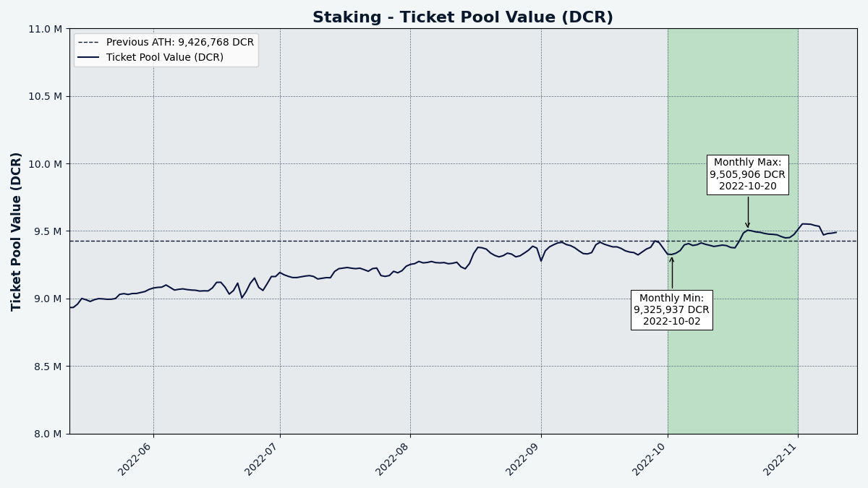Click the 2022-07 x-axis tick label
The height and width of the screenshot is (488, 868).
[x=262, y=458]
